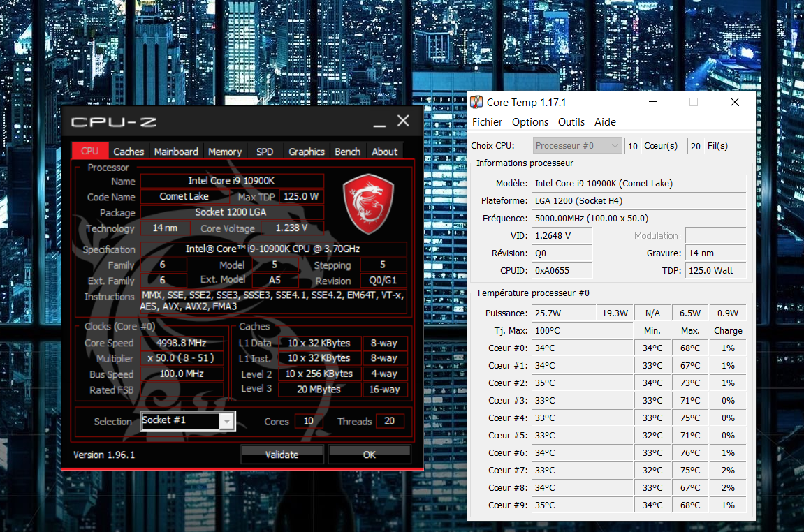Open the Fichier menu in Core Temp
Viewport: 804px width, 532px height.
(487, 122)
